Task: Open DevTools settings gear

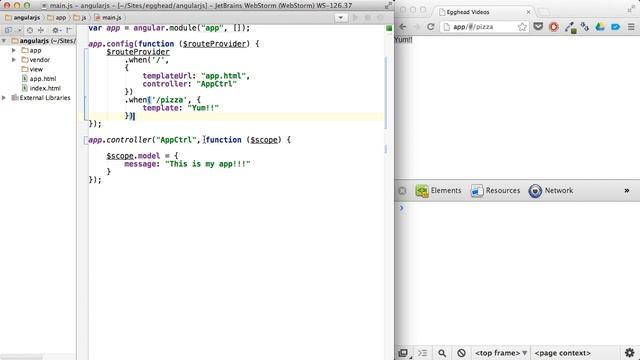Action: click(x=630, y=353)
